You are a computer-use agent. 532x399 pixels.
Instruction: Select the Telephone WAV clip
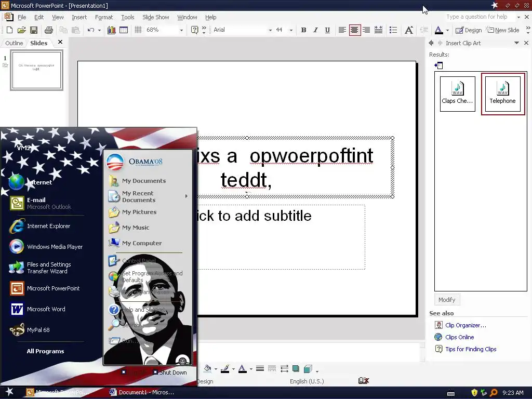click(502, 94)
